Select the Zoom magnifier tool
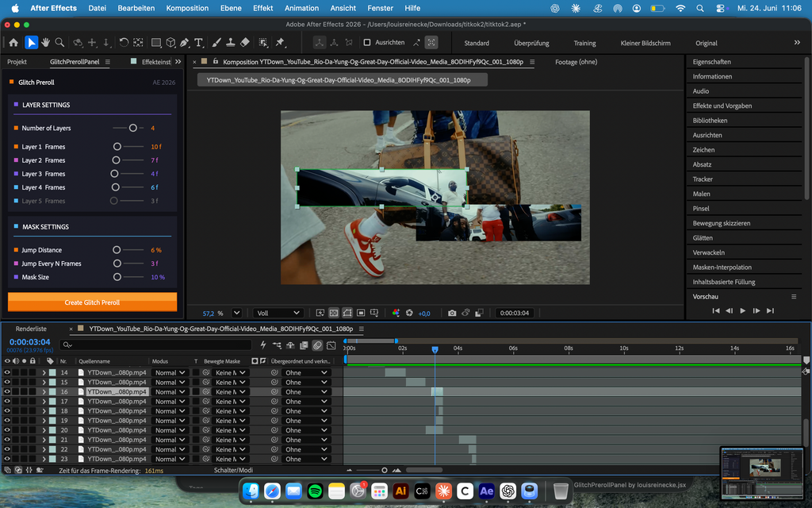This screenshot has height=508, width=812. point(59,43)
